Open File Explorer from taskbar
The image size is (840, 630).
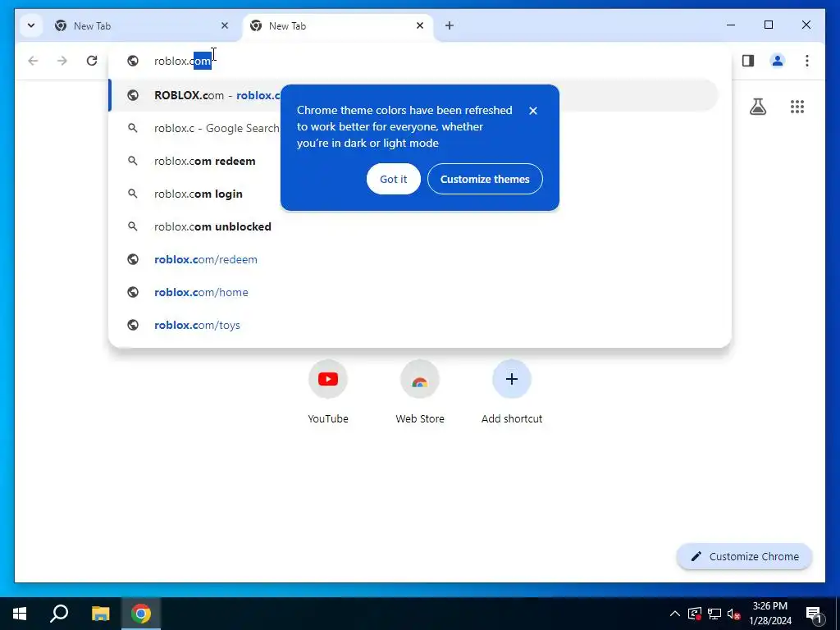100,614
